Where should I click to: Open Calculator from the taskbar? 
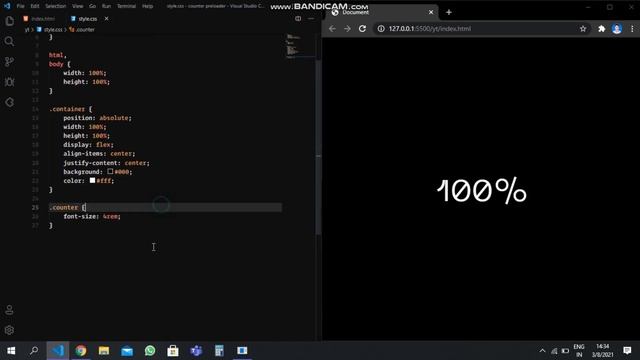click(219, 351)
